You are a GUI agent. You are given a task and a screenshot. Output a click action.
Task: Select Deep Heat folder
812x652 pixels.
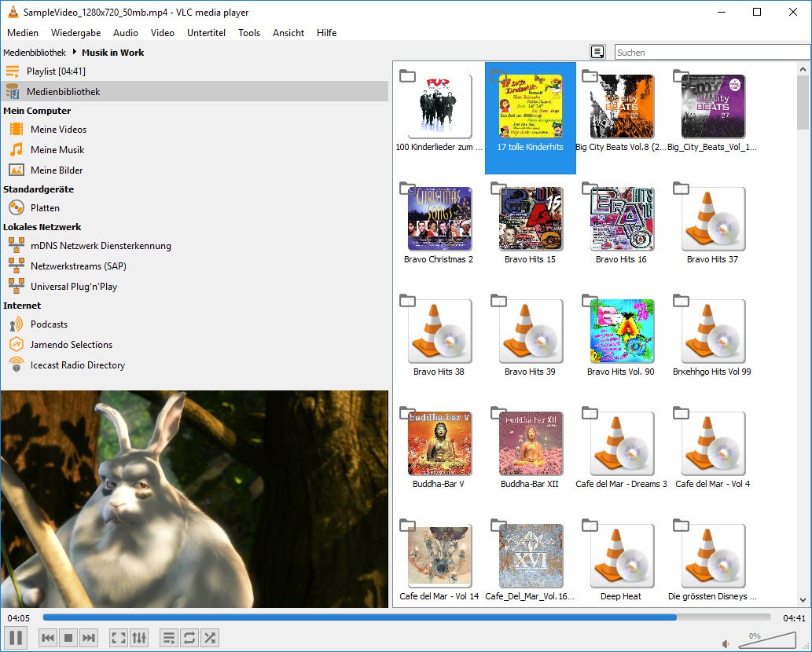point(622,560)
